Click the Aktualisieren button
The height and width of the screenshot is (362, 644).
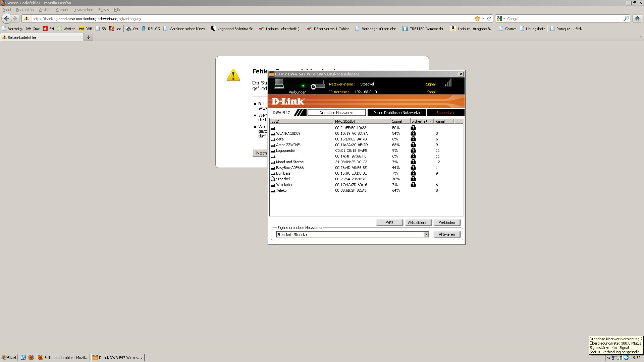[x=418, y=223]
